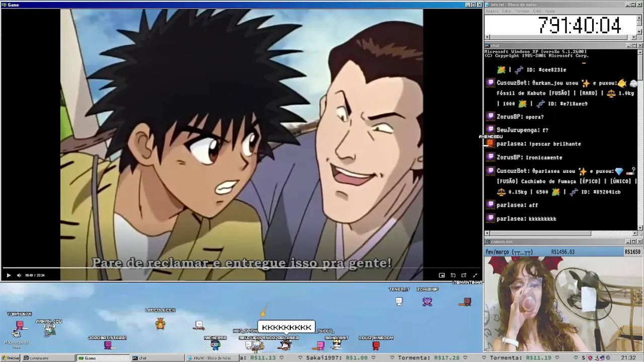Click the chat window title bar icon
This screenshot has width=644, height=362.
pyautogui.click(x=487, y=46)
